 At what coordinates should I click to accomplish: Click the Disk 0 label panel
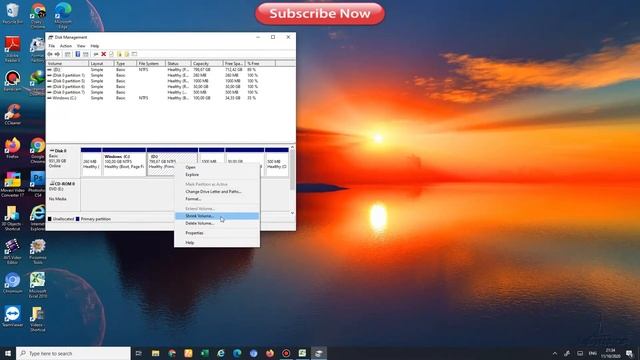coord(63,161)
